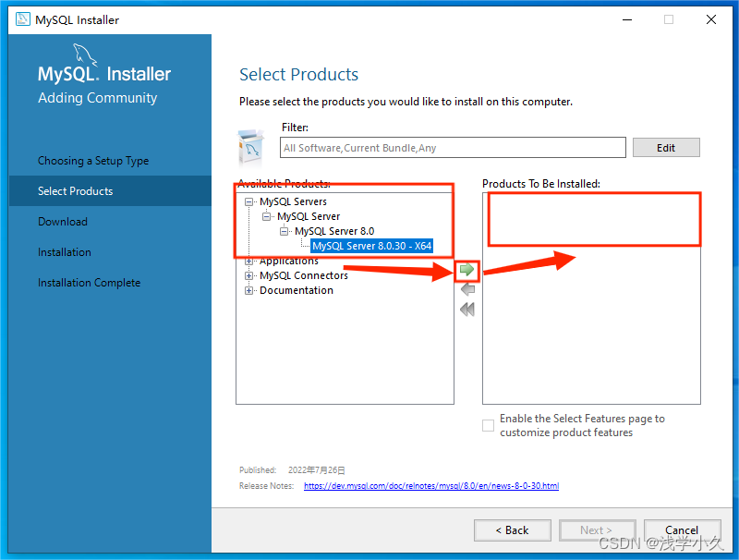This screenshot has width=739, height=560.
Task: Collapse the MySQL Server subnode
Action: click(x=267, y=216)
